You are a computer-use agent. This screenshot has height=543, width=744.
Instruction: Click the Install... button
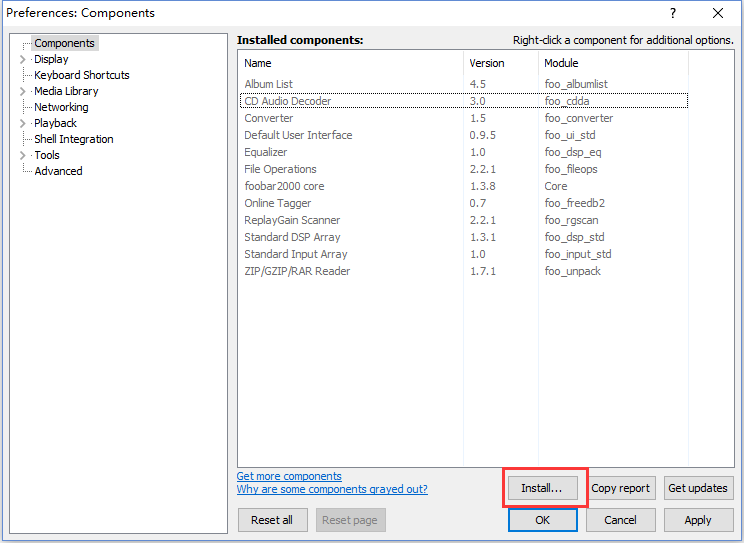pyautogui.click(x=542, y=488)
